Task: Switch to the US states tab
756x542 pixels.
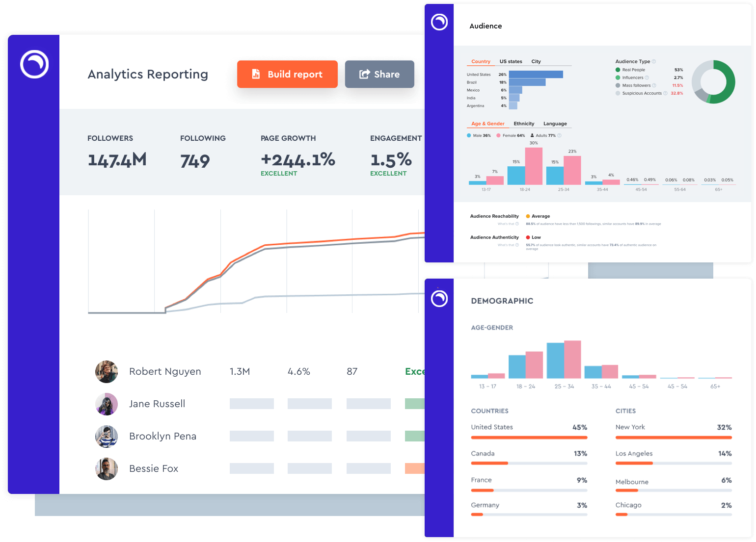Action: coord(511,62)
